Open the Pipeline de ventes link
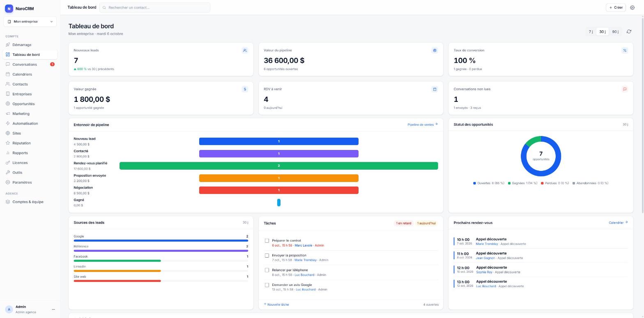Image resolution: width=644 pixels, height=318 pixels. tap(423, 124)
